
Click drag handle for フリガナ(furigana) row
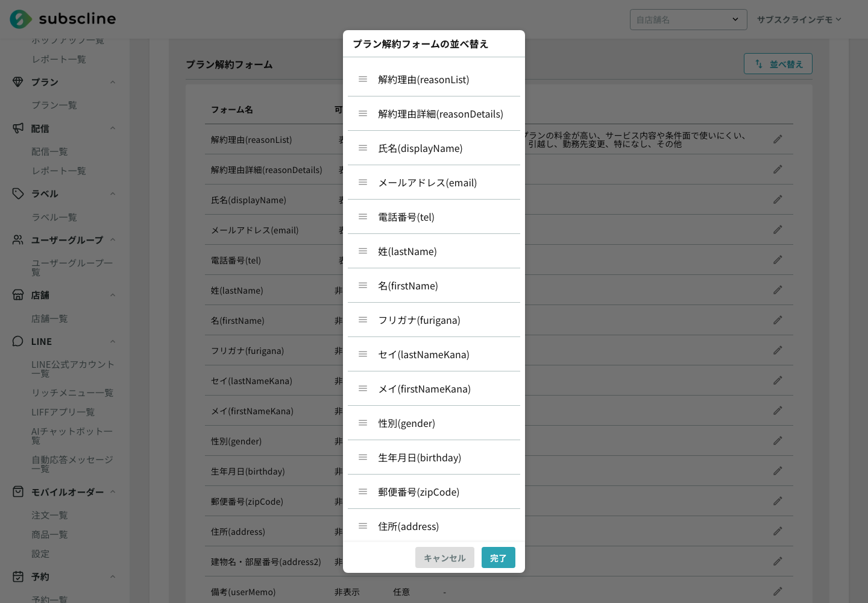coord(363,320)
